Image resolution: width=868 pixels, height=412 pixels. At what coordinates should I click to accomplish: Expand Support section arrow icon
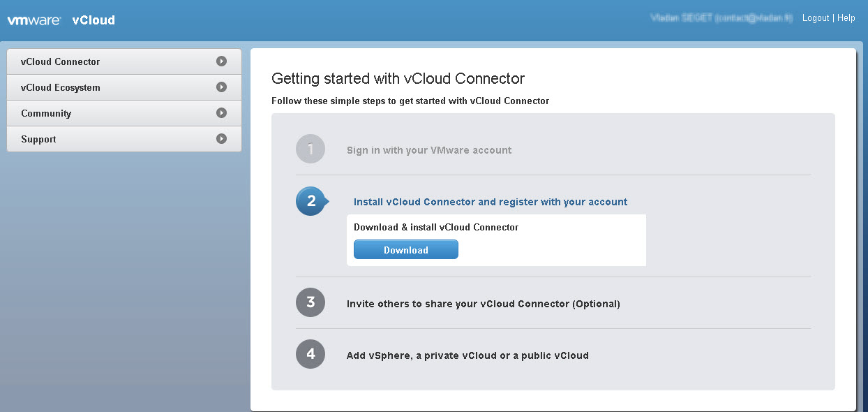pyautogui.click(x=221, y=139)
